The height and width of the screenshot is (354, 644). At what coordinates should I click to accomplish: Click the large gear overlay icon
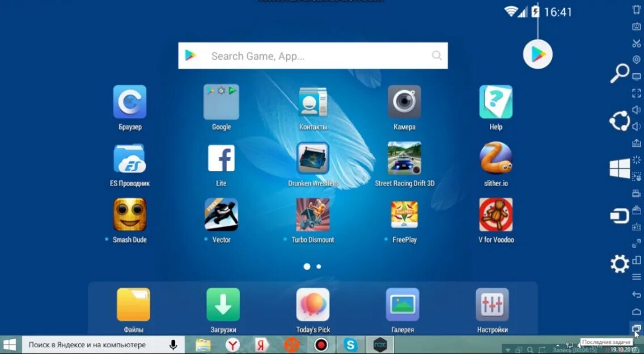pos(620,264)
